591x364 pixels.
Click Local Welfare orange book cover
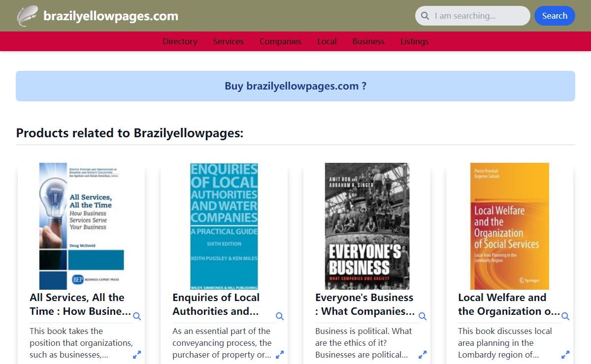pyautogui.click(x=510, y=226)
